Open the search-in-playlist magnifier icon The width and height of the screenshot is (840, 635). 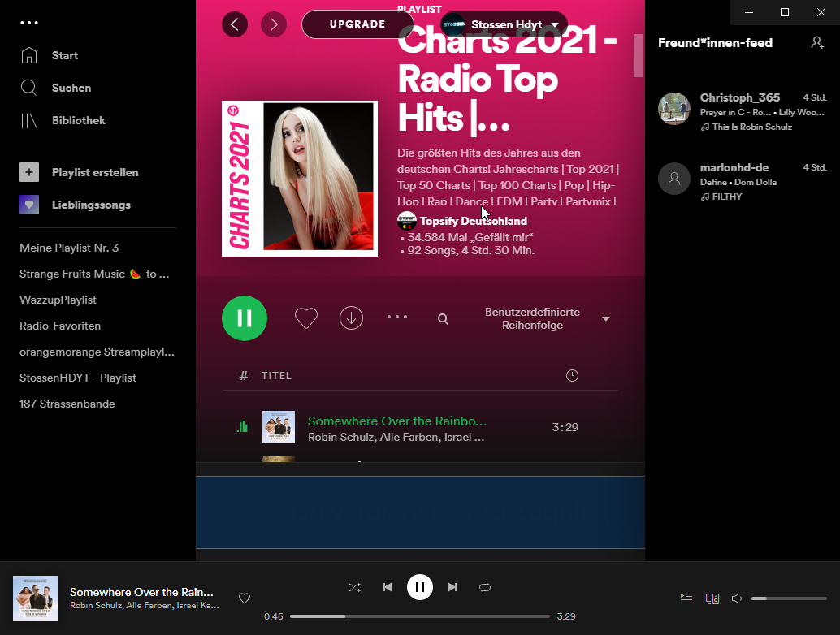pos(443,319)
